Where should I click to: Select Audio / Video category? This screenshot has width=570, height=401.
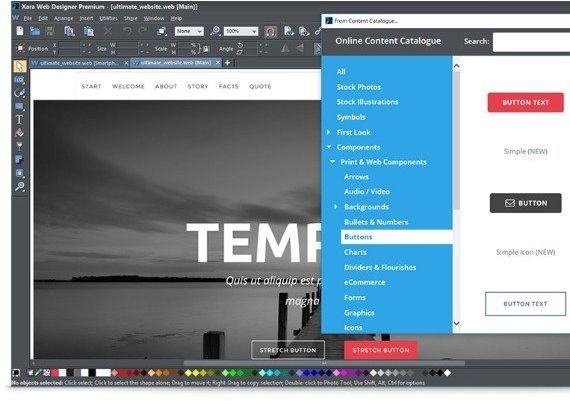click(367, 191)
